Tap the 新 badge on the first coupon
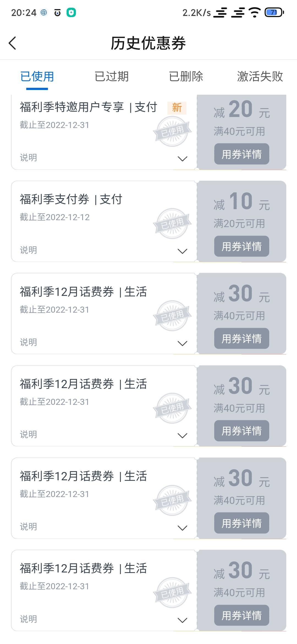 pyautogui.click(x=177, y=108)
